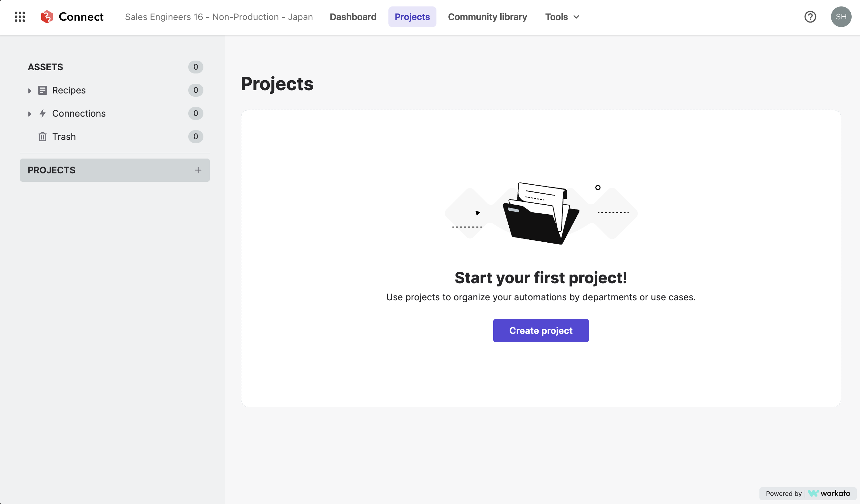Image resolution: width=860 pixels, height=504 pixels.
Task: Open the apps grid menu icon
Action: [x=20, y=16]
